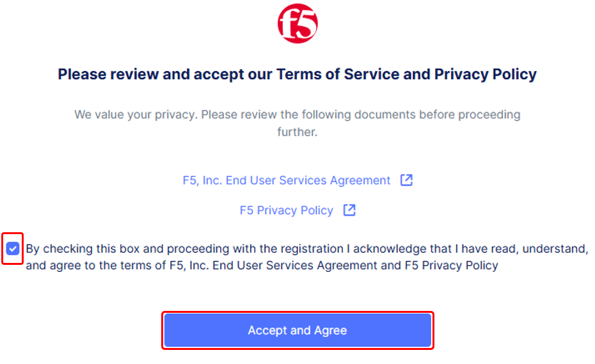Screen dimensions: 595x364
Task: Open the F5, Inc. End User Services Agreement link
Action: [x=287, y=180]
